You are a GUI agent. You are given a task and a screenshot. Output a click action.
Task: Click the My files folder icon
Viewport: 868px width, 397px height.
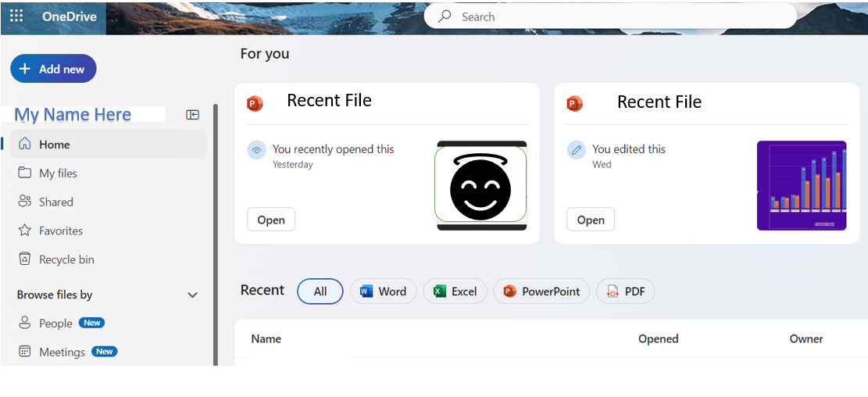coord(24,173)
